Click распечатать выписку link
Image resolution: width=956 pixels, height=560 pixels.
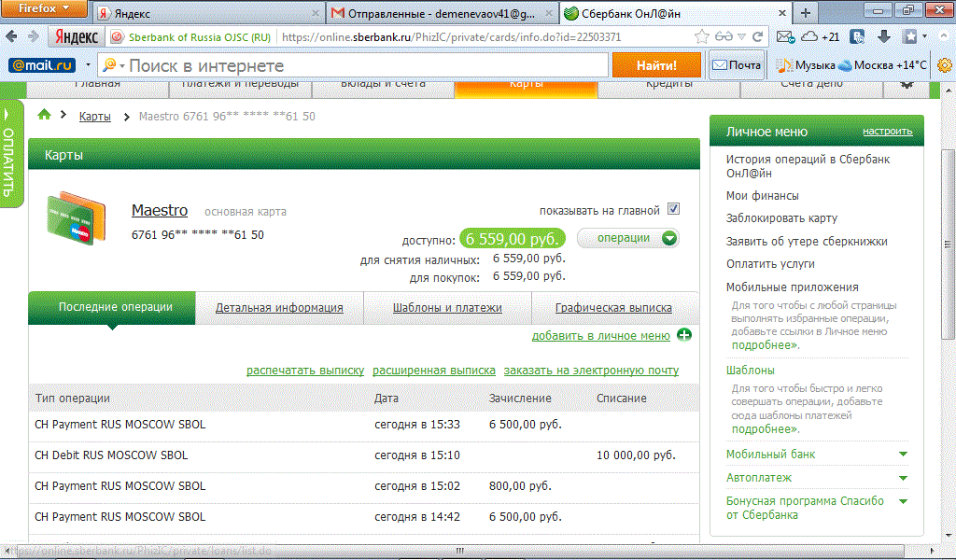pyautogui.click(x=305, y=370)
